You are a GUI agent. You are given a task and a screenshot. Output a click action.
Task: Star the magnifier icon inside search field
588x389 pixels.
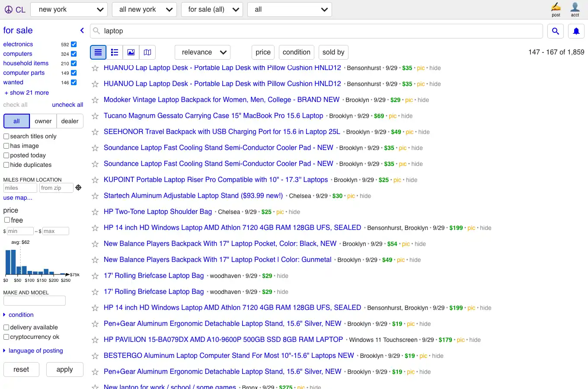click(x=97, y=31)
